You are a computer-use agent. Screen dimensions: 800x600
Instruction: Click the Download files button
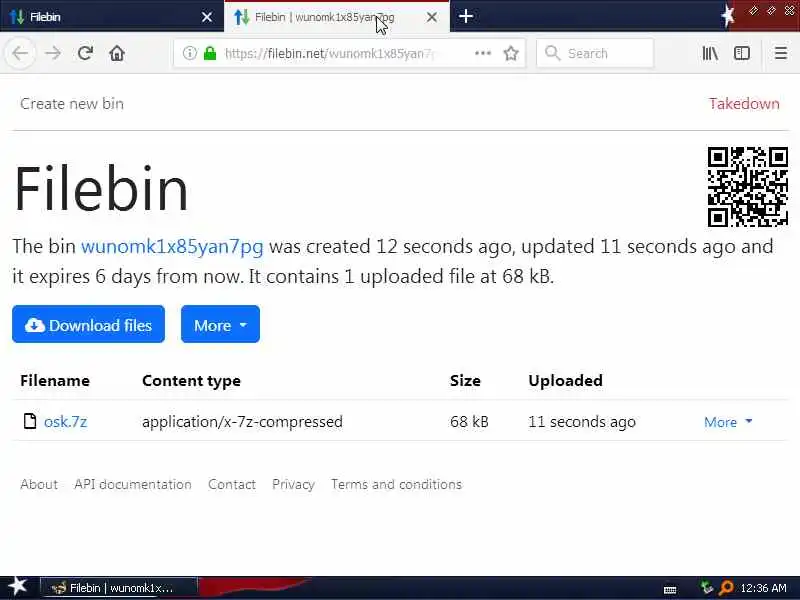click(88, 324)
